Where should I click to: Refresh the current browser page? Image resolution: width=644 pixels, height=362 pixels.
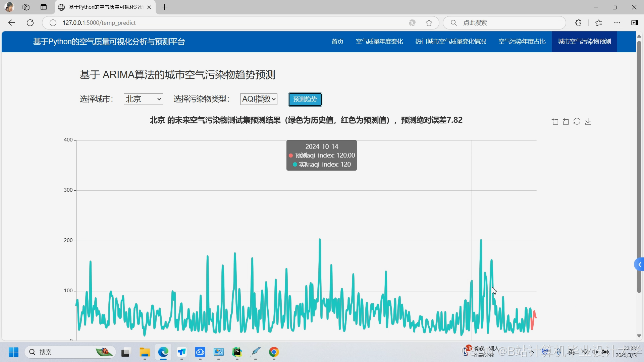(30, 23)
